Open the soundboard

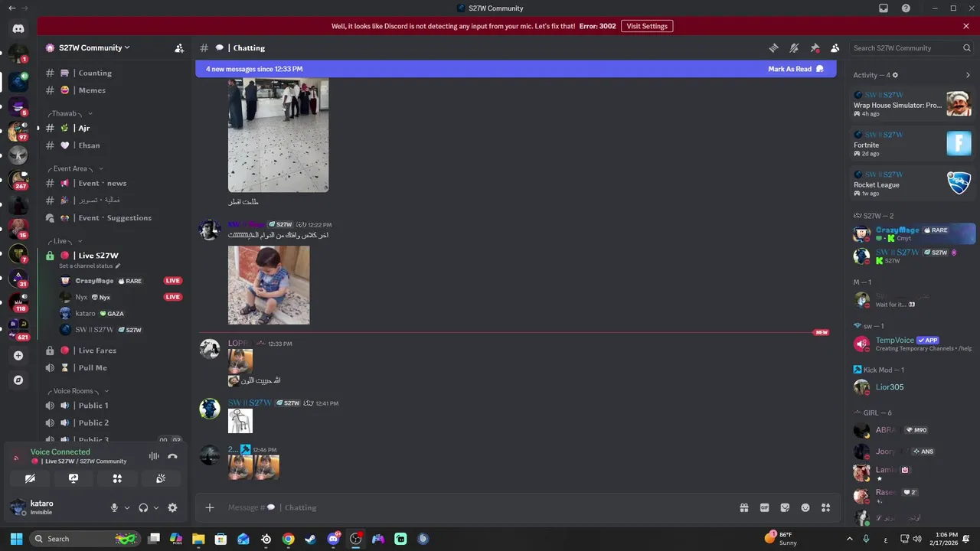click(161, 478)
